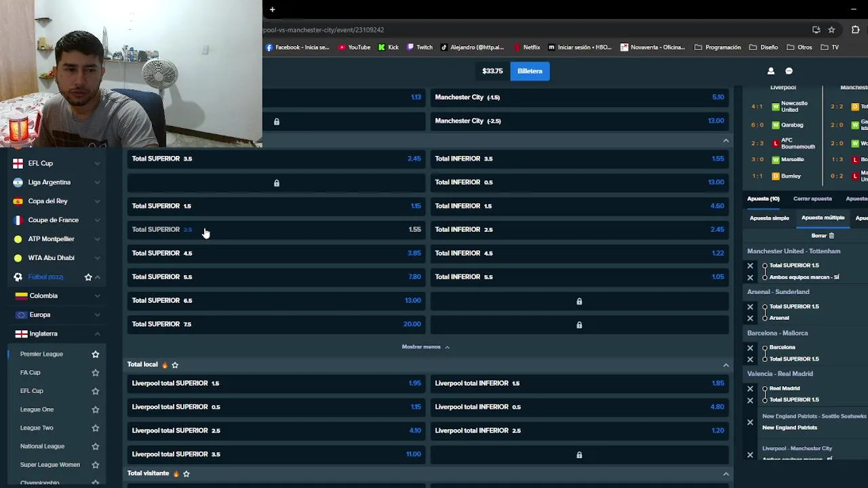Favorite FA Cup with its star
Image resolution: width=868 pixels, height=488 pixels.
[96, 372]
